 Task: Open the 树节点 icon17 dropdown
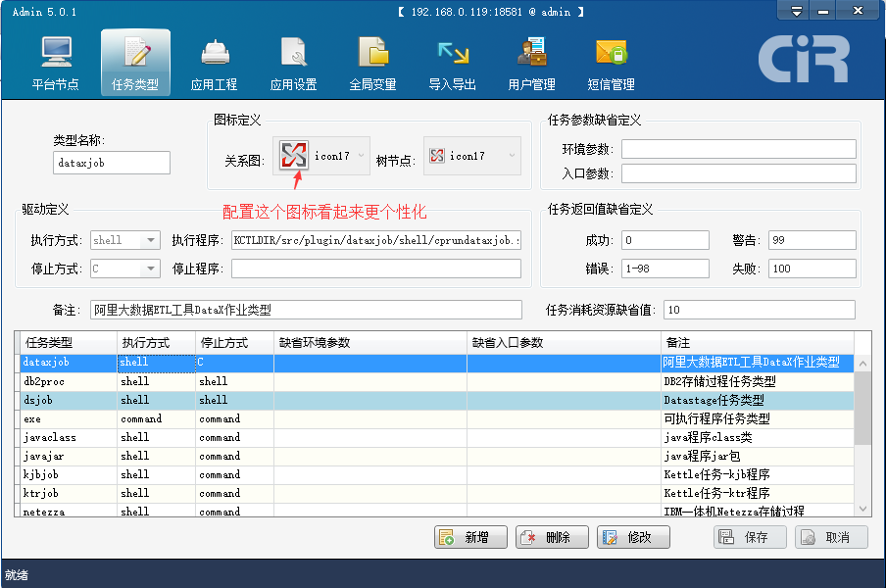coord(512,156)
